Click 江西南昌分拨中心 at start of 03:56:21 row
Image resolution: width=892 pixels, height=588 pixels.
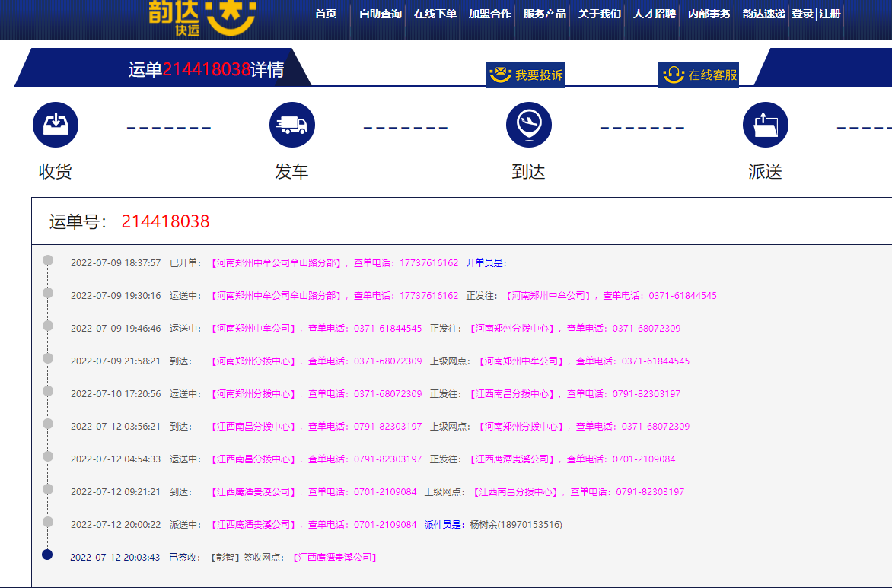pyautogui.click(x=253, y=427)
